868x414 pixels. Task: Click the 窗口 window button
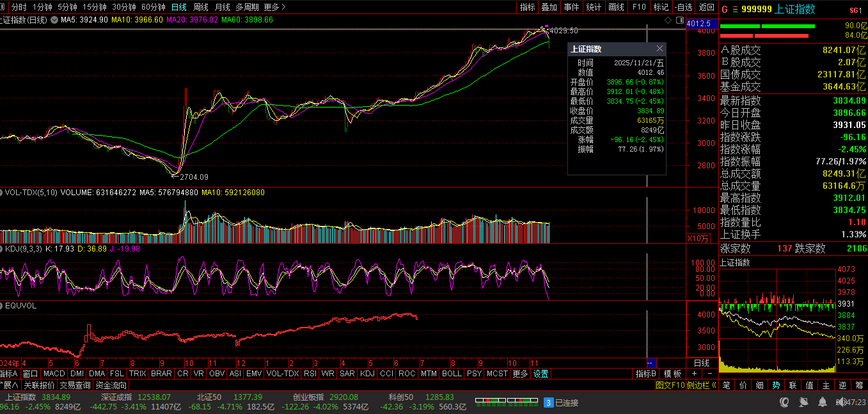(x=30, y=374)
